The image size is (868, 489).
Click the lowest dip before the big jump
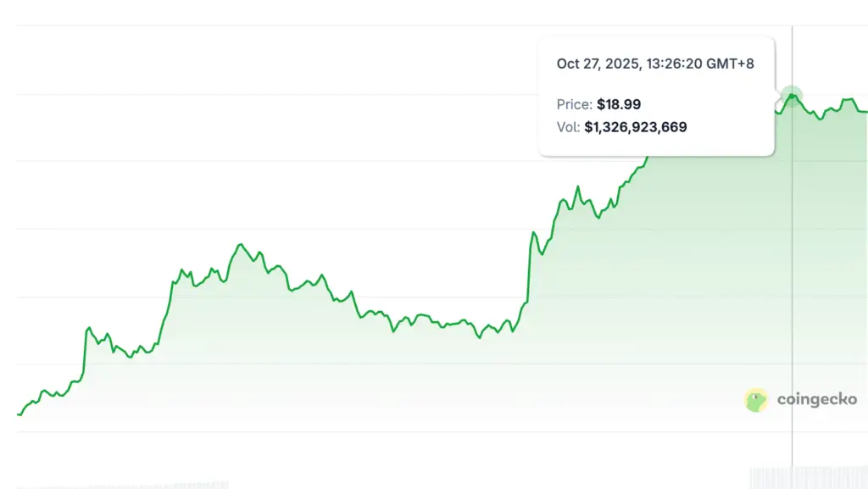479,337
